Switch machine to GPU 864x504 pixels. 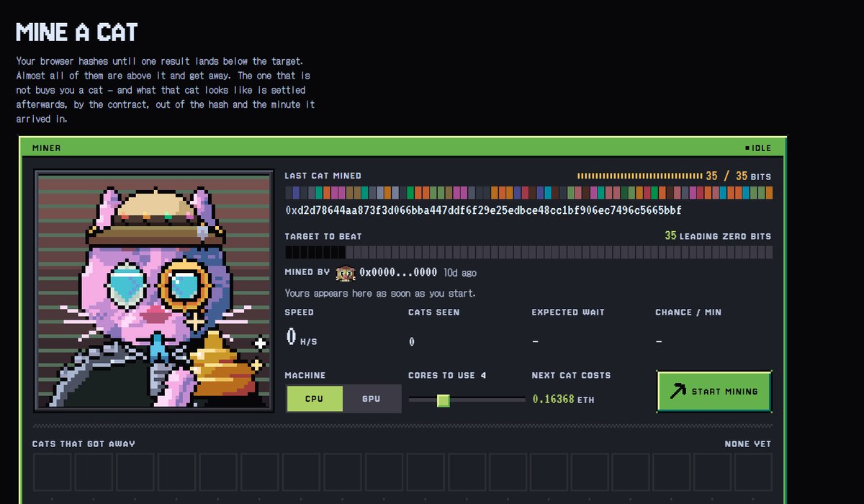coord(372,399)
